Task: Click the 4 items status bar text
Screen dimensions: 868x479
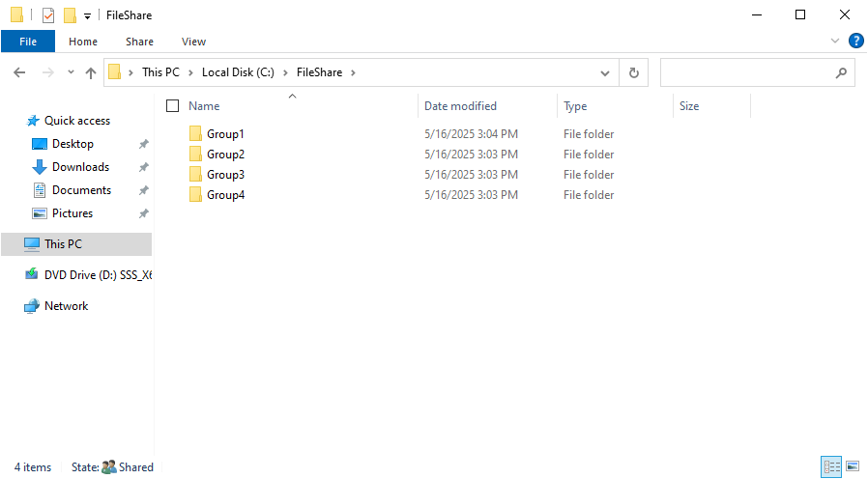Action: pyautogui.click(x=33, y=467)
